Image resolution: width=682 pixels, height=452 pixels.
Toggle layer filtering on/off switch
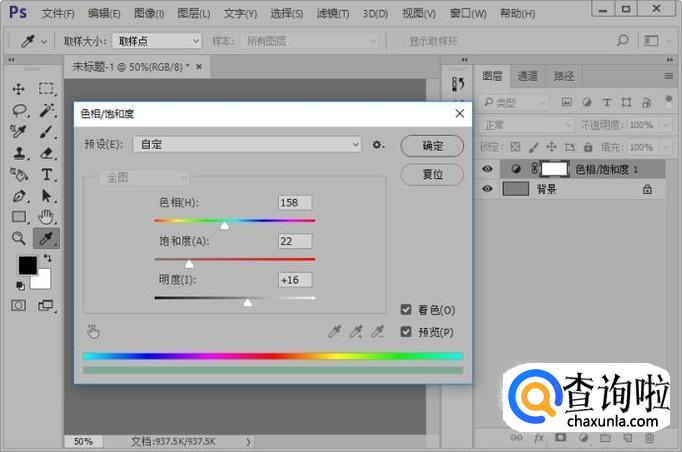pyautogui.click(x=669, y=101)
